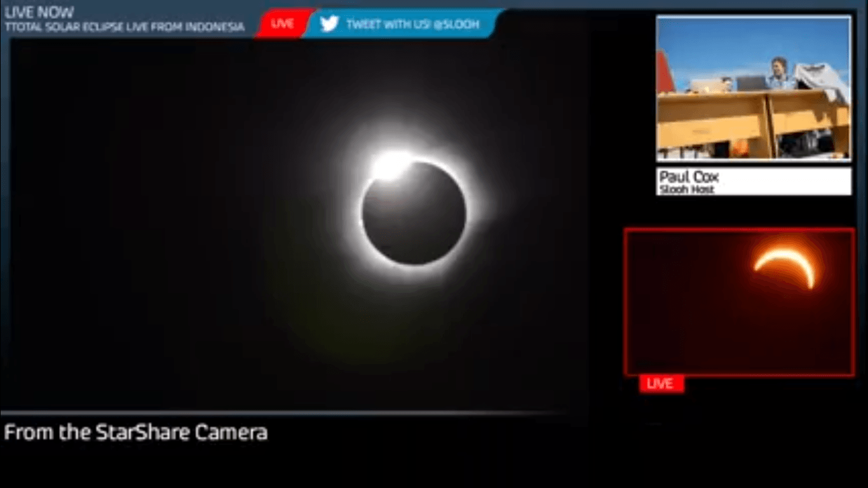Select the Total Solar Eclipse Indonesia title
Screen dimensions: 868x488
point(125,27)
